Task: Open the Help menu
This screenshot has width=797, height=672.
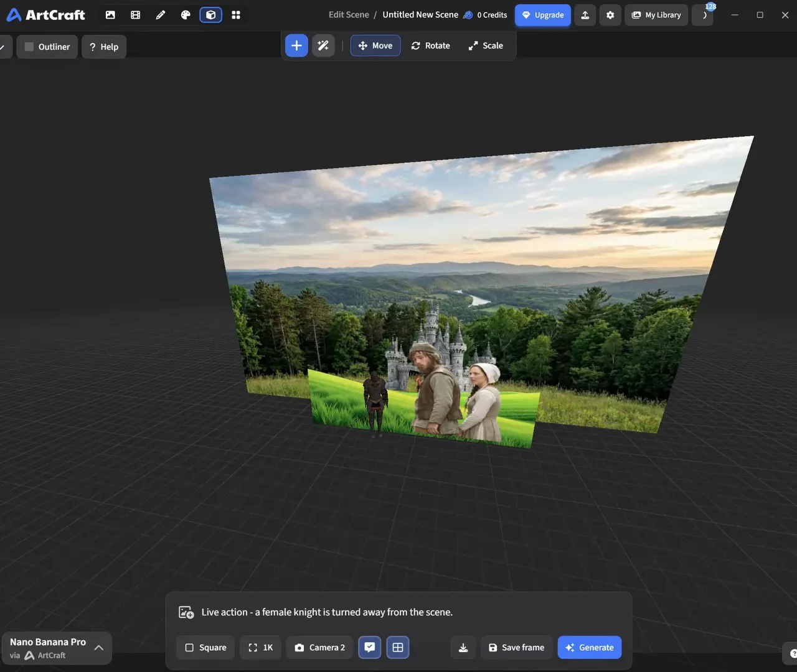Action: click(104, 47)
